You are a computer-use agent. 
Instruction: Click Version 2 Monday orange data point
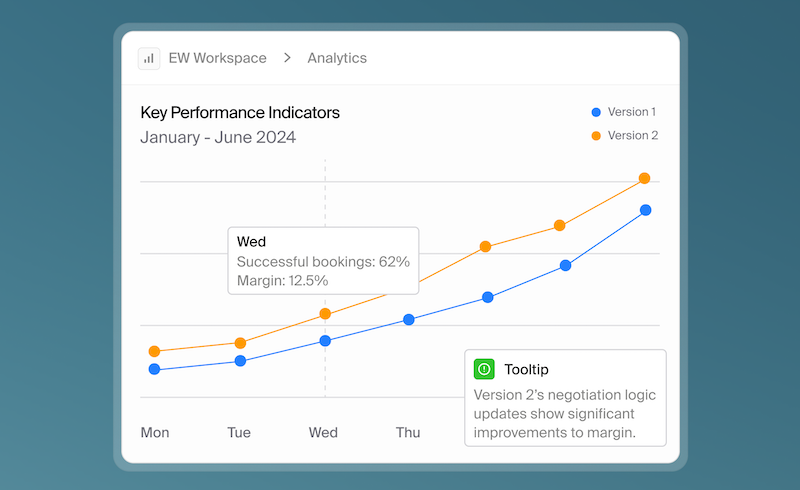pyautogui.click(x=154, y=351)
